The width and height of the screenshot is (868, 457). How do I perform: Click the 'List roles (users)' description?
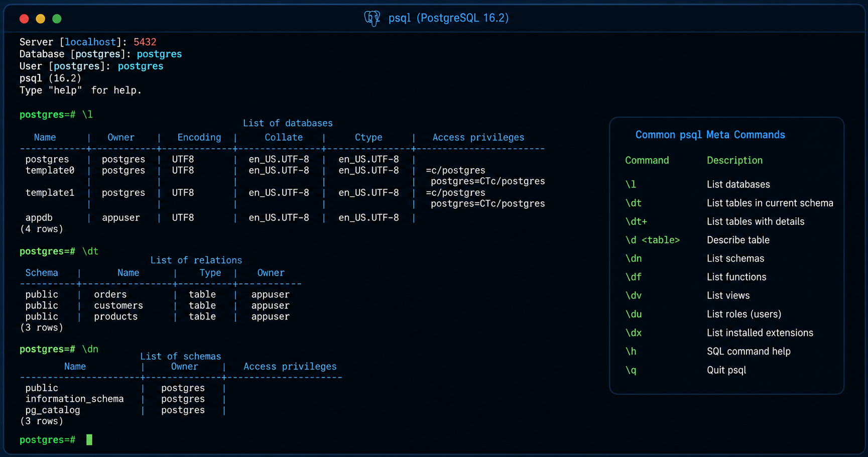click(744, 314)
